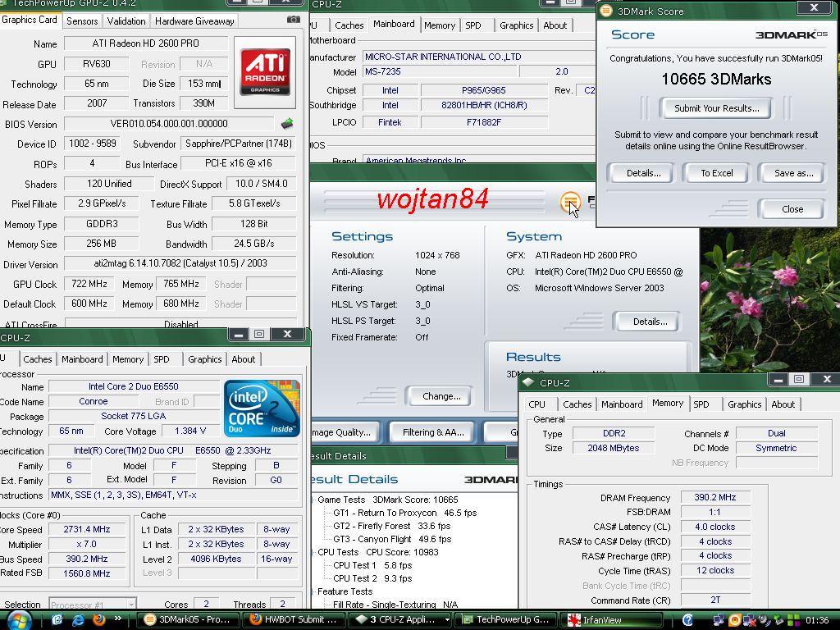The height and width of the screenshot is (630, 840).
Task: Open the GPU-Z Sensors tab
Action: click(82, 21)
